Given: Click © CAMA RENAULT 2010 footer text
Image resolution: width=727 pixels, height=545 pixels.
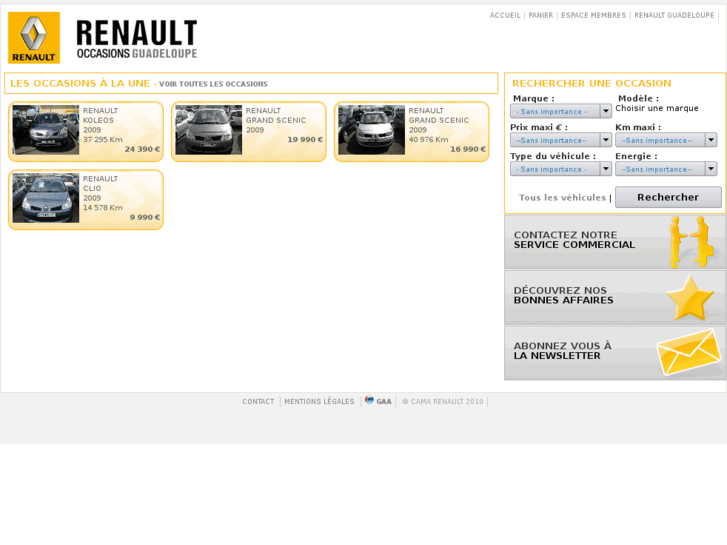Looking at the screenshot, I should click(x=442, y=402).
